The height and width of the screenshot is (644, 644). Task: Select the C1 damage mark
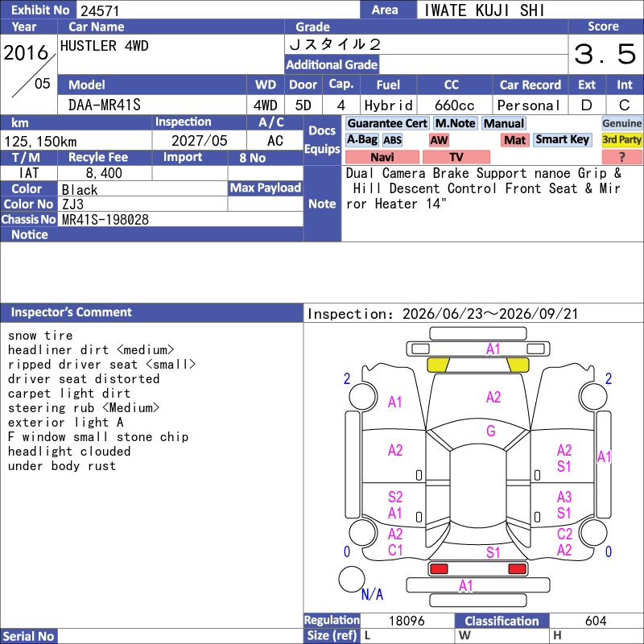tap(395, 550)
